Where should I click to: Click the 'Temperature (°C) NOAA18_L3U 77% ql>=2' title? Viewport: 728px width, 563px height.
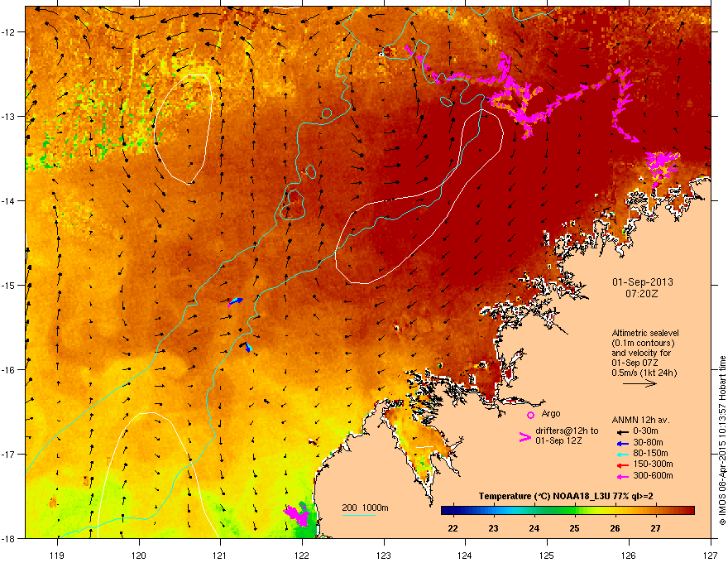(x=566, y=497)
